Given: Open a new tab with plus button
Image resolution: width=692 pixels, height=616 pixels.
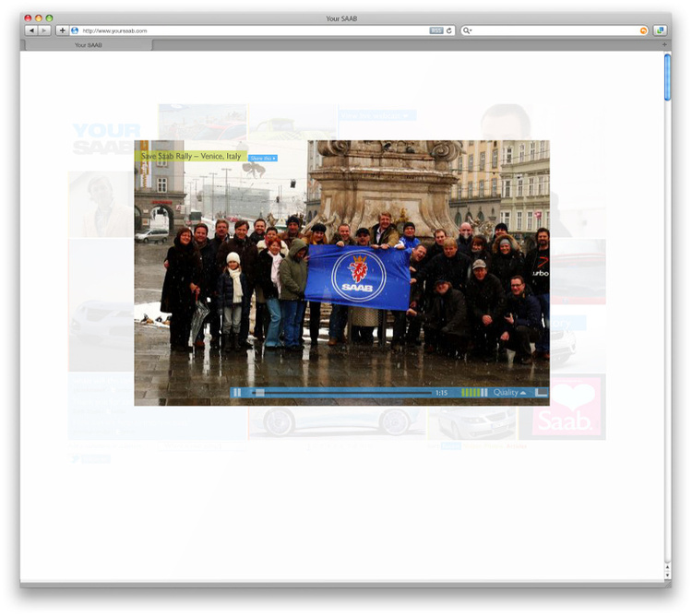Looking at the screenshot, I should pos(664,44).
